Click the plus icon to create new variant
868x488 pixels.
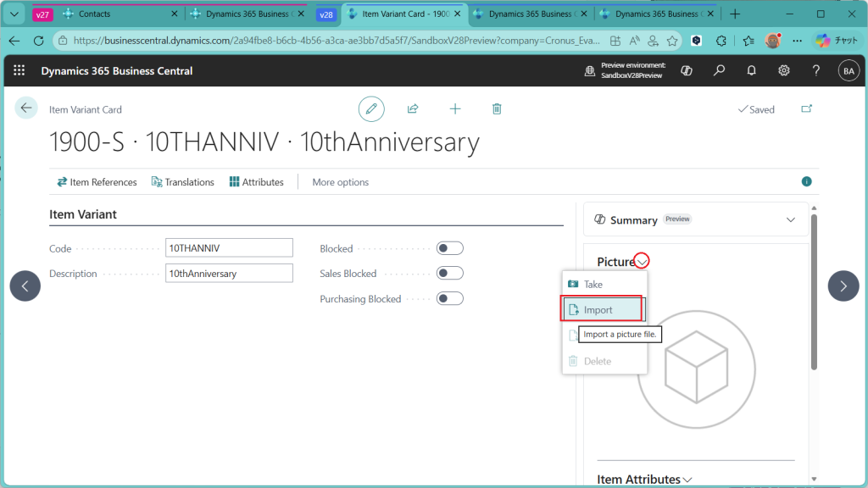(x=455, y=108)
